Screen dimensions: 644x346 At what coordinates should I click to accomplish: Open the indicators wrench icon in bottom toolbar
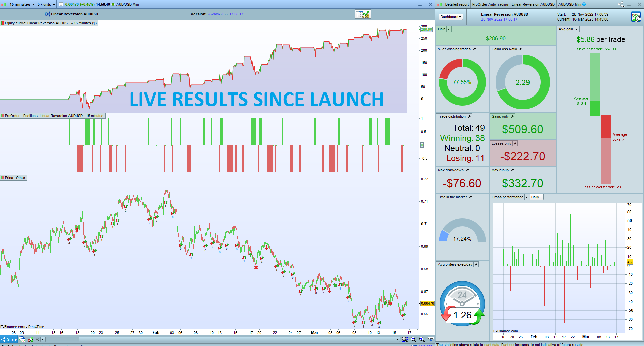tap(31, 339)
